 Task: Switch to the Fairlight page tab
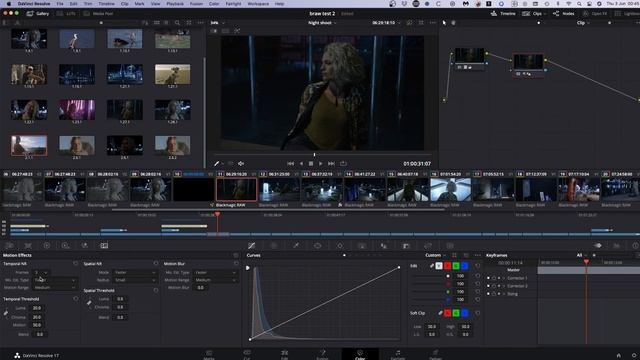(398, 354)
